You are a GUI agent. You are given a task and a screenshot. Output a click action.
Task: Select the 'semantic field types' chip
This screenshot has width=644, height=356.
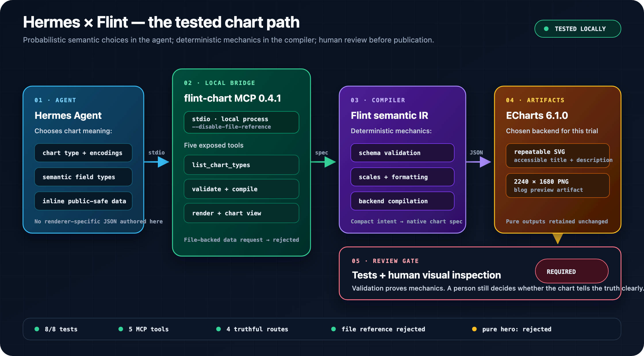(x=83, y=177)
